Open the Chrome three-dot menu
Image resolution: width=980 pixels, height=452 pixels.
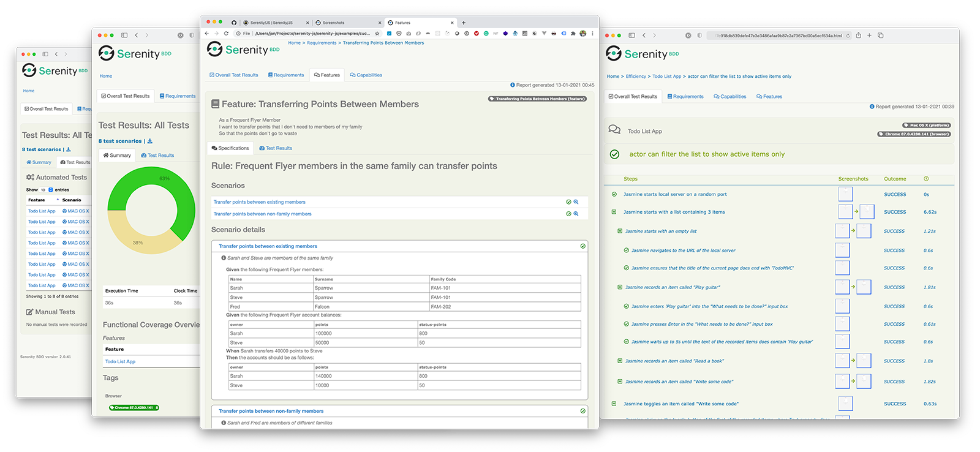(x=592, y=34)
